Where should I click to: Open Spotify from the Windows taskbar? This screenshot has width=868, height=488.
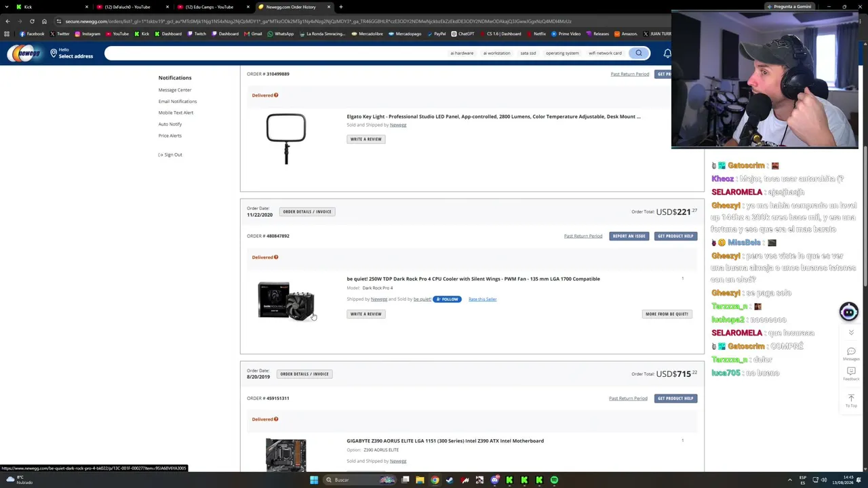tap(554, 480)
